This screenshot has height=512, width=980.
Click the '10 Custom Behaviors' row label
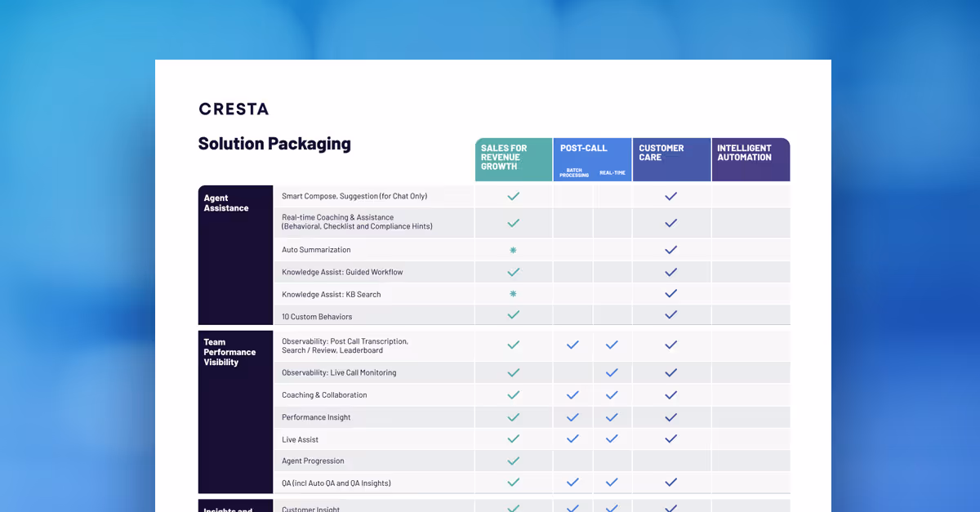click(317, 316)
